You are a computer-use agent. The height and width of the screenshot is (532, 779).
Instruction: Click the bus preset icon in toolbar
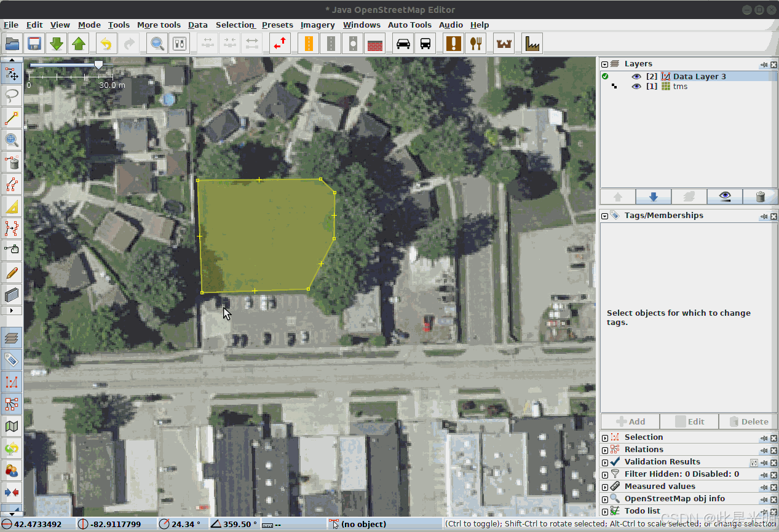coord(425,43)
